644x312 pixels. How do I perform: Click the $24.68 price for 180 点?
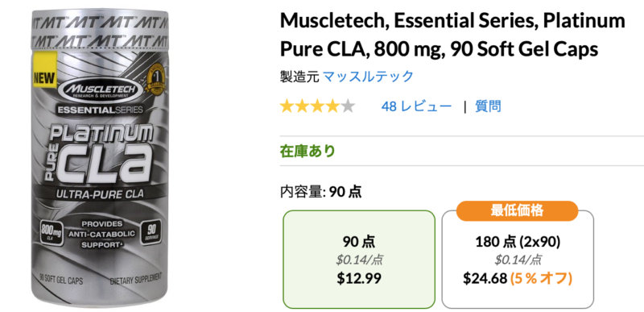[x=485, y=278]
